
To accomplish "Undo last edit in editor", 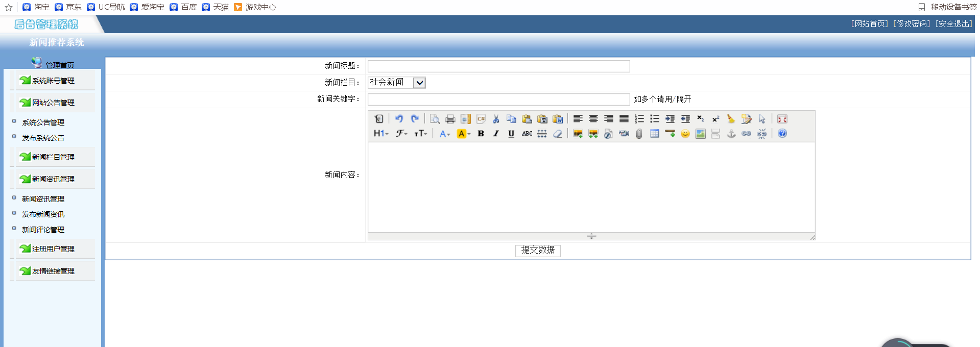I will 399,119.
